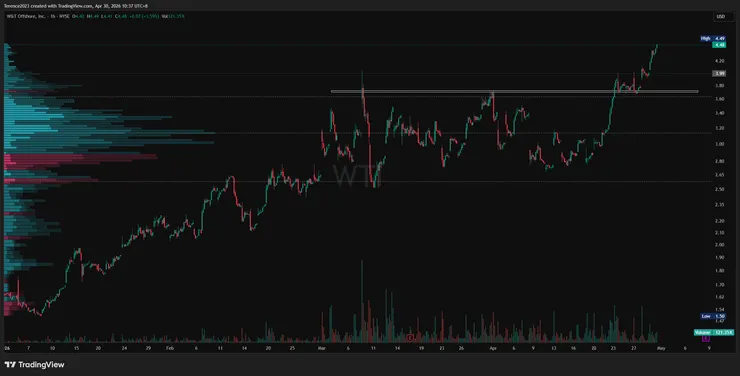Screen dimensions: 740x376
Task: Click the Mar label on the time axis
Action: [x=322, y=348]
